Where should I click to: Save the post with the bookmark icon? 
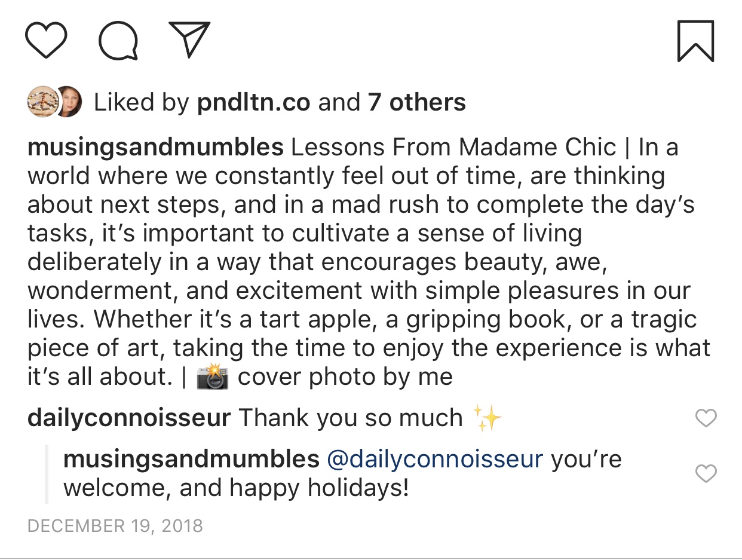[695, 41]
